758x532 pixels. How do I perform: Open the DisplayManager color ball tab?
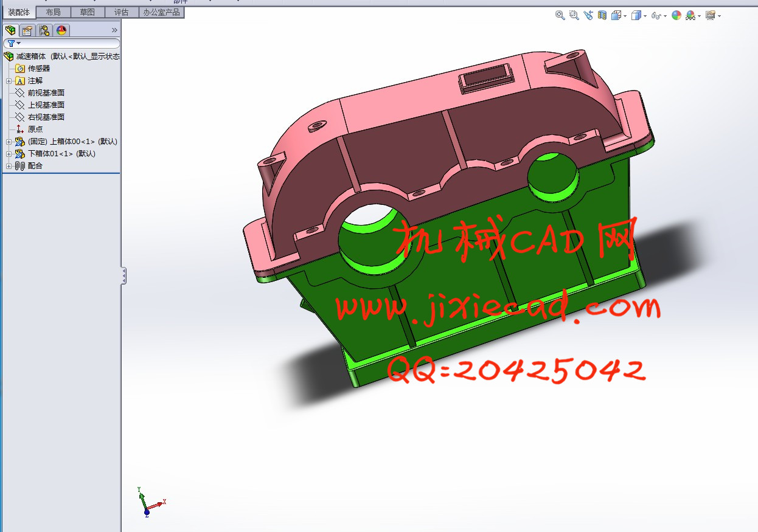point(61,30)
